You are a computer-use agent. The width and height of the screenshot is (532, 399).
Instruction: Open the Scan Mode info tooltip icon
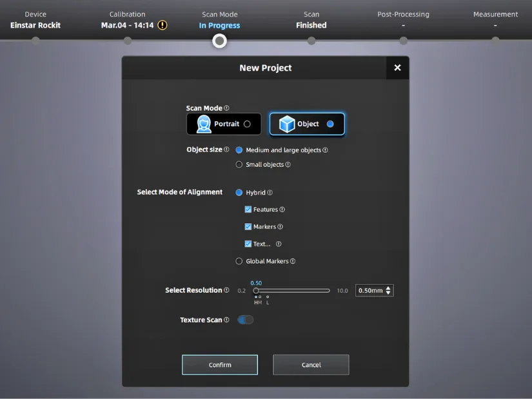pos(226,108)
